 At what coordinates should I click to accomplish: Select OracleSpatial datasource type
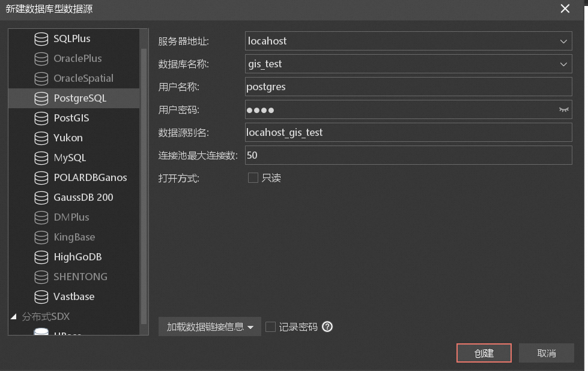coord(83,79)
